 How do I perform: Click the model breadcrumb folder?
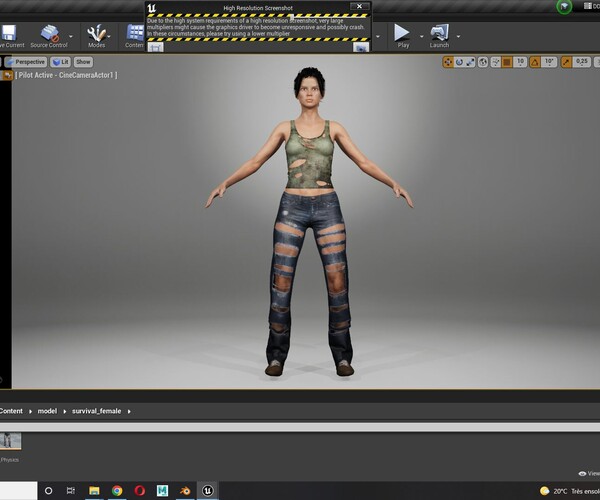[x=47, y=411]
